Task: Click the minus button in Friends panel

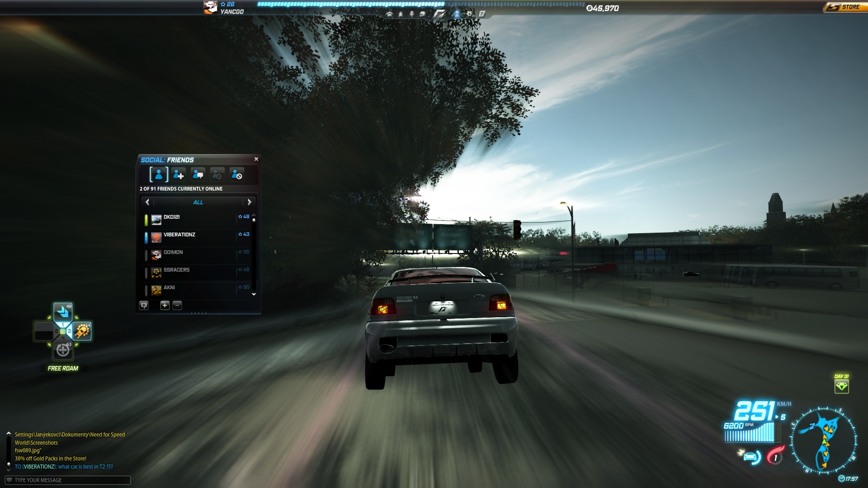Action: (x=177, y=305)
